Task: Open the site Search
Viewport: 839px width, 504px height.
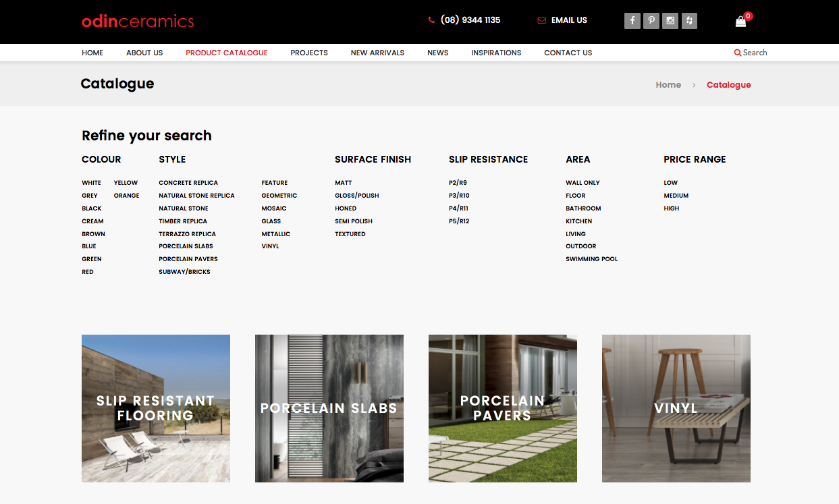Action: coord(751,53)
